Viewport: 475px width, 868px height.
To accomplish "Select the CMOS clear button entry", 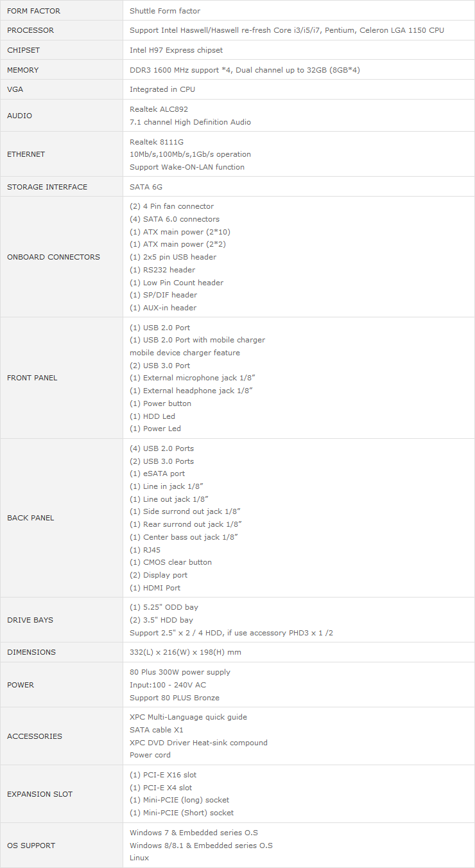I will coord(171,562).
